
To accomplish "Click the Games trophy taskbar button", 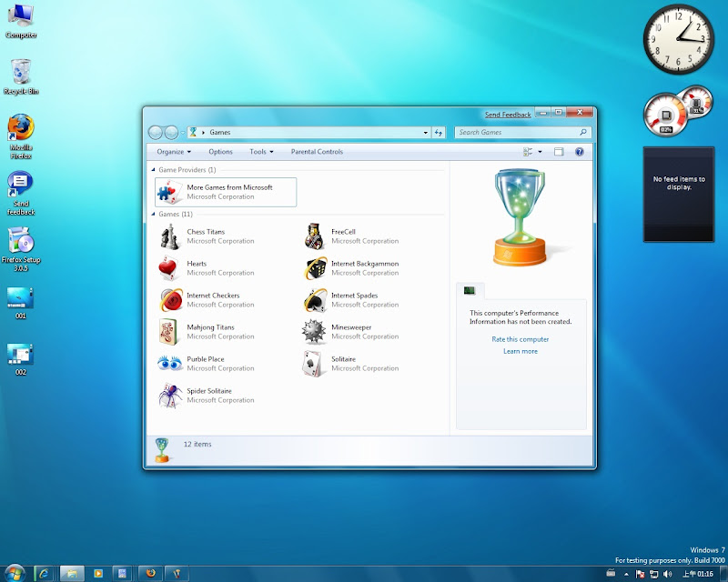I will click(177, 574).
